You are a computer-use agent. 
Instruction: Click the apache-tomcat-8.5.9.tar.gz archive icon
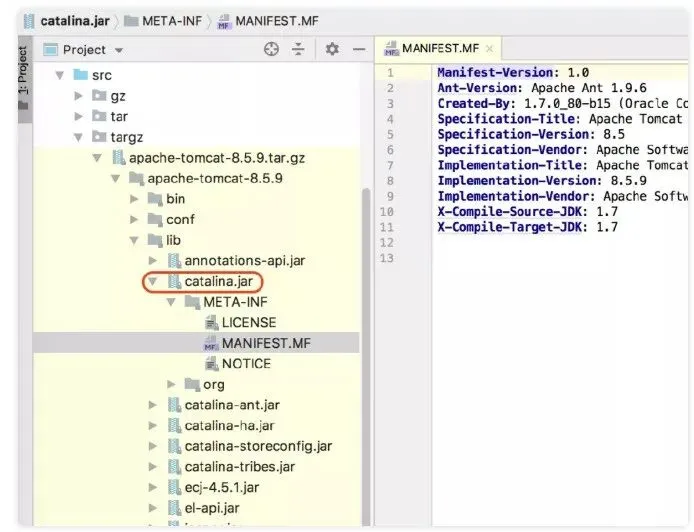click(x=118, y=158)
